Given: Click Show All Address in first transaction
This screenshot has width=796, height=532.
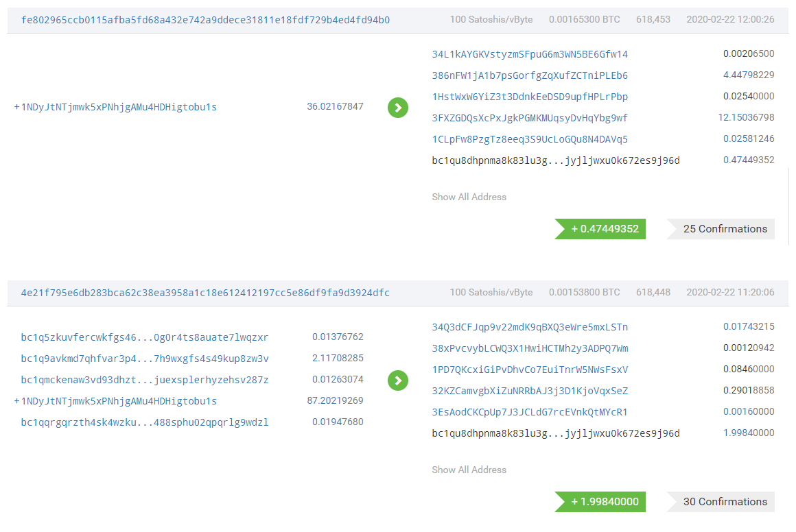Looking at the screenshot, I should pos(469,197).
